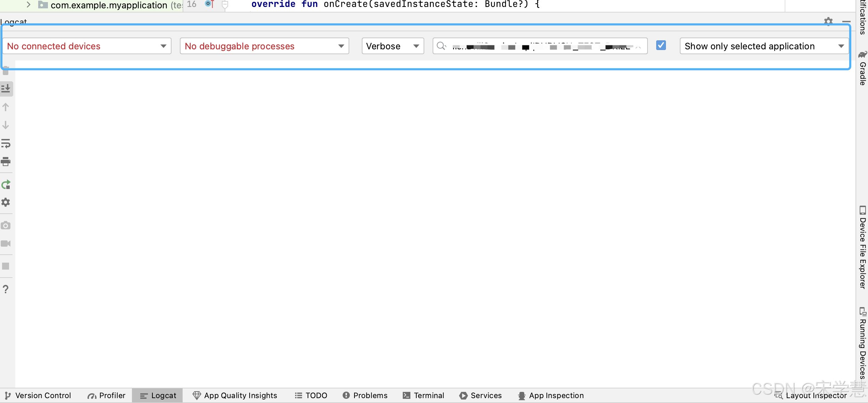Open Show only selected application dropdown
Screen dimensions: 868x403
(x=764, y=46)
